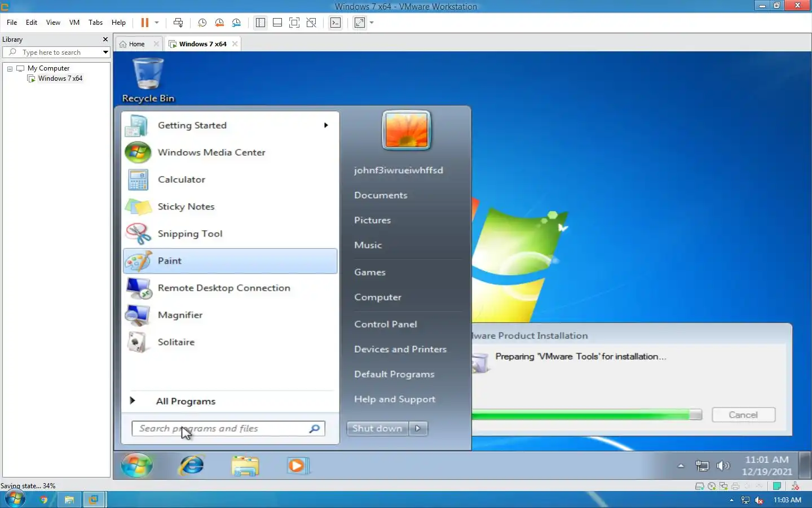The image size is (812, 508).
Task: Open Sticky Notes
Action: tap(230, 207)
